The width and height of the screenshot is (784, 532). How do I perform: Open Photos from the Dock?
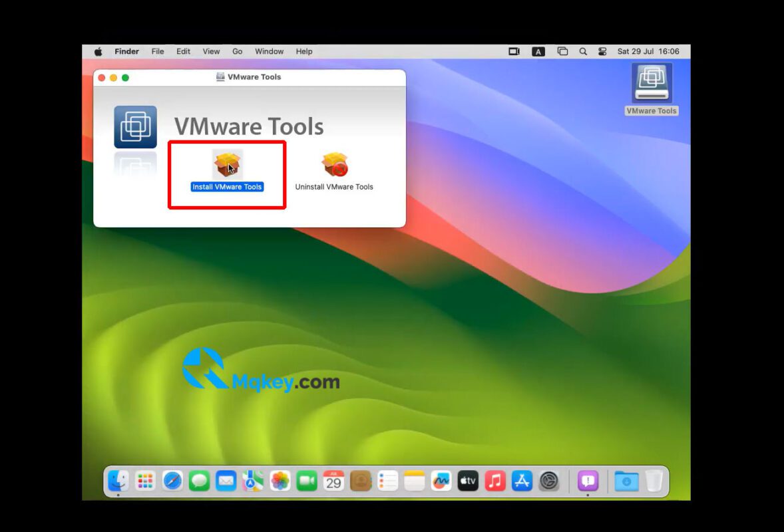click(280, 481)
